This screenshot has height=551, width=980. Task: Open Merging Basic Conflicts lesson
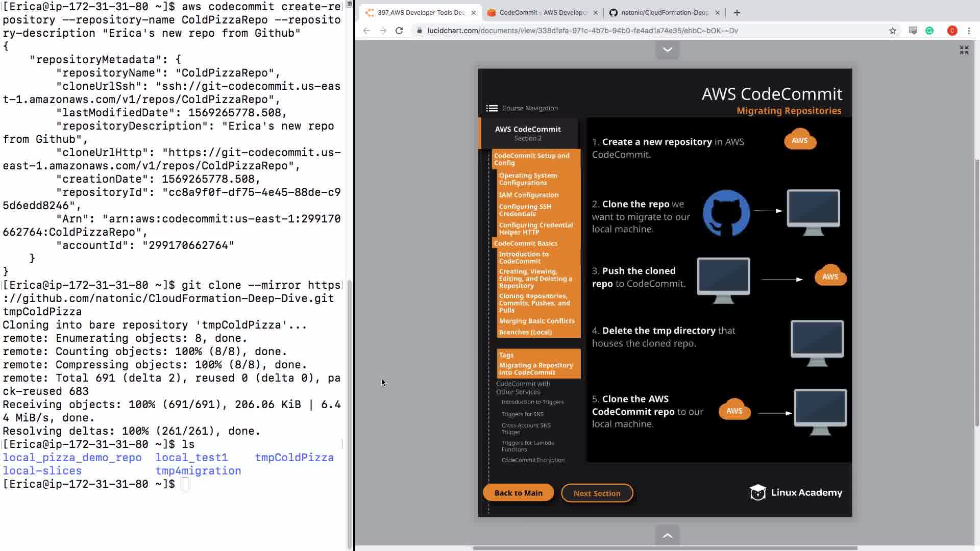point(536,321)
